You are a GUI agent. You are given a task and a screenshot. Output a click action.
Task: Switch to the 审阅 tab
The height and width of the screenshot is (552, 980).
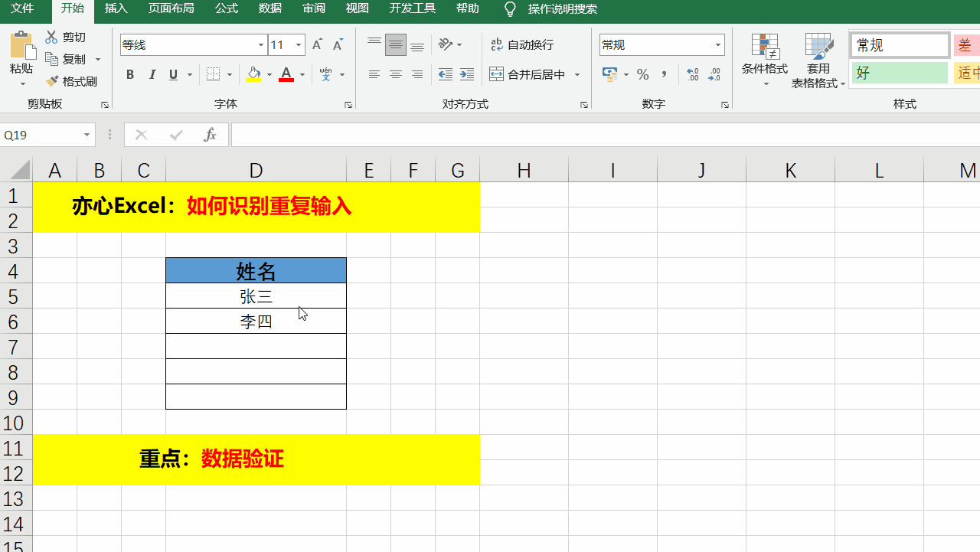[x=314, y=9]
